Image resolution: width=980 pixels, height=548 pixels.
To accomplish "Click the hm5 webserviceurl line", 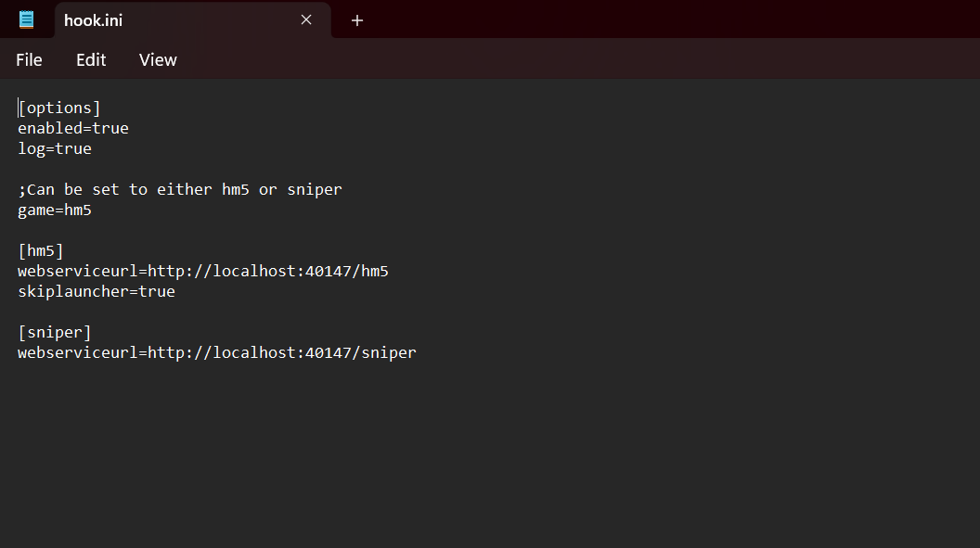I will tap(203, 272).
